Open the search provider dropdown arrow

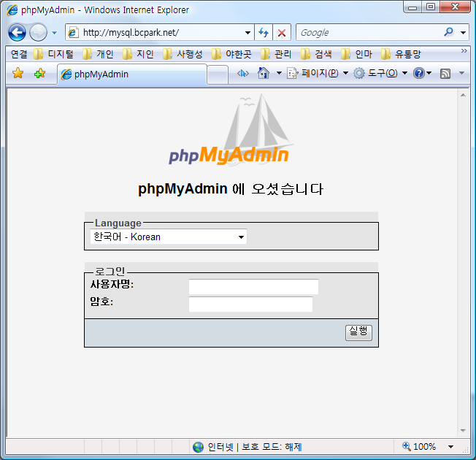coord(464,32)
